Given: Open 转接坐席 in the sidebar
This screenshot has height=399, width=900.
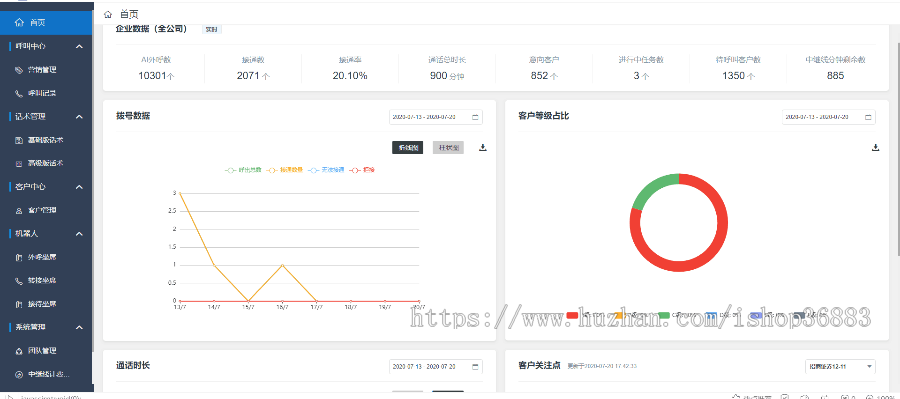Looking at the screenshot, I should click(42, 281).
